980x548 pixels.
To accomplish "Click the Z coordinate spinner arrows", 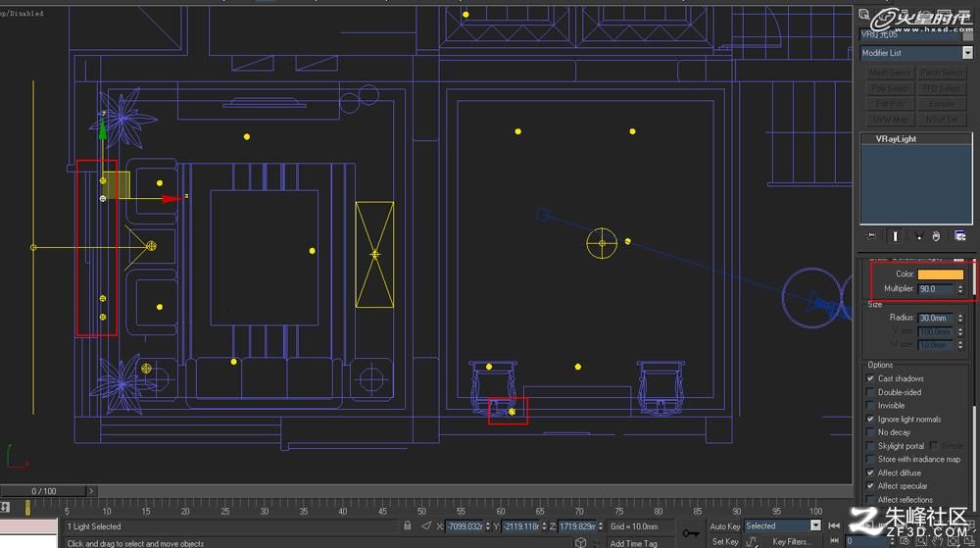I will coord(601,526).
